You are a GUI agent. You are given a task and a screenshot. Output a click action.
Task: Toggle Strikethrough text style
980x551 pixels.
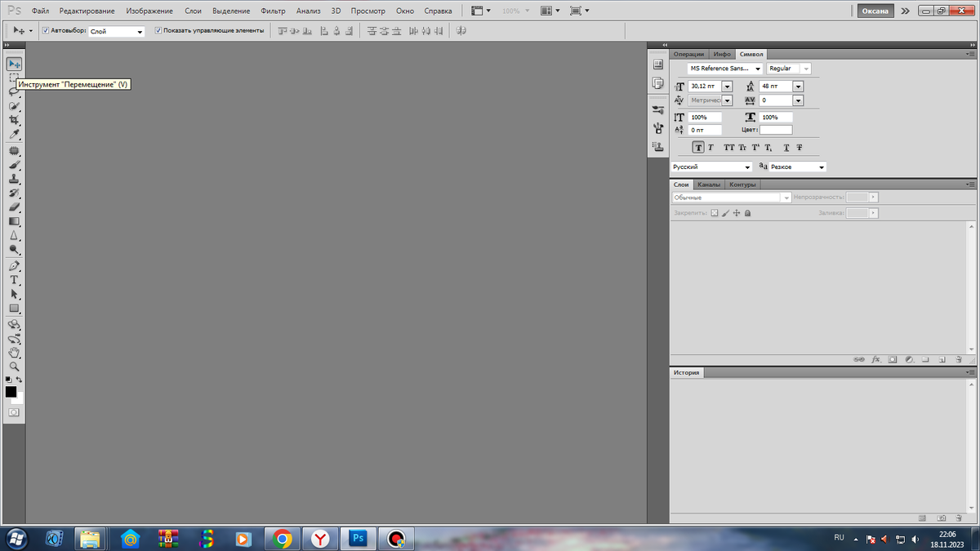click(800, 148)
